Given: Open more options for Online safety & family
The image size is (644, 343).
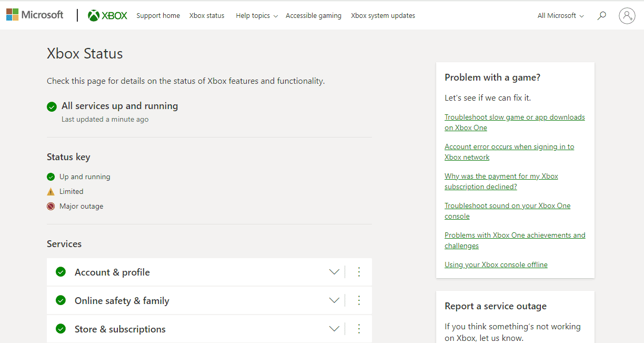Looking at the screenshot, I should (x=359, y=300).
